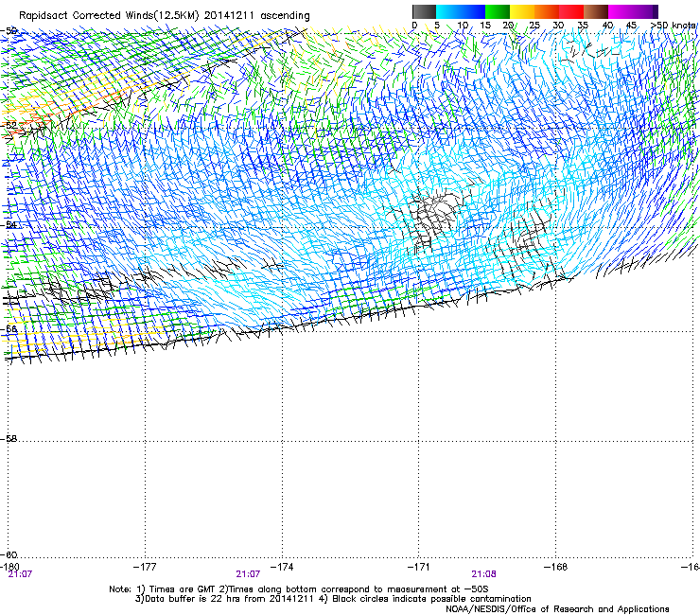Click the '-168' longitude axis label

556,567
